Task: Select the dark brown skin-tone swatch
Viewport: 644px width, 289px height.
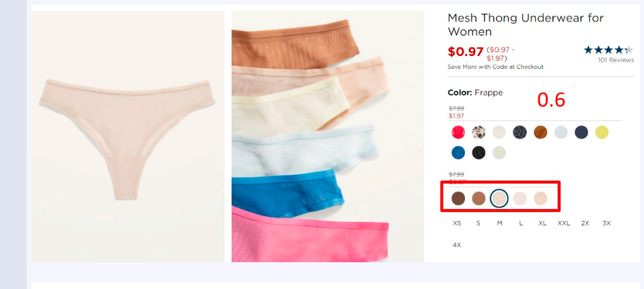Action: pyautogui.click(x=458, y=198)
